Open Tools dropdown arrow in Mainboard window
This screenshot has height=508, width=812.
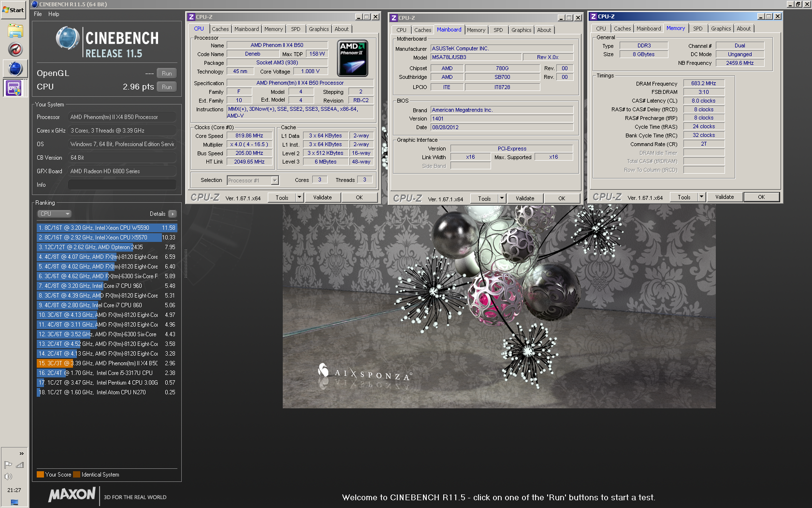[x=502, y=198]
